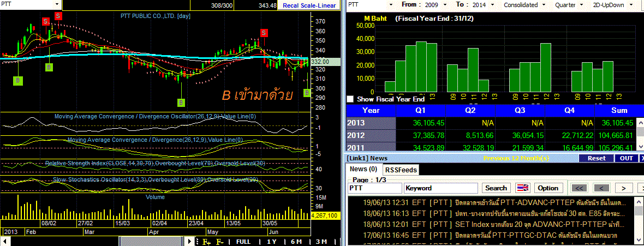Set chart range to 3M
The width and height of the screenshot is (644, 246).
(x=321, y=242)
